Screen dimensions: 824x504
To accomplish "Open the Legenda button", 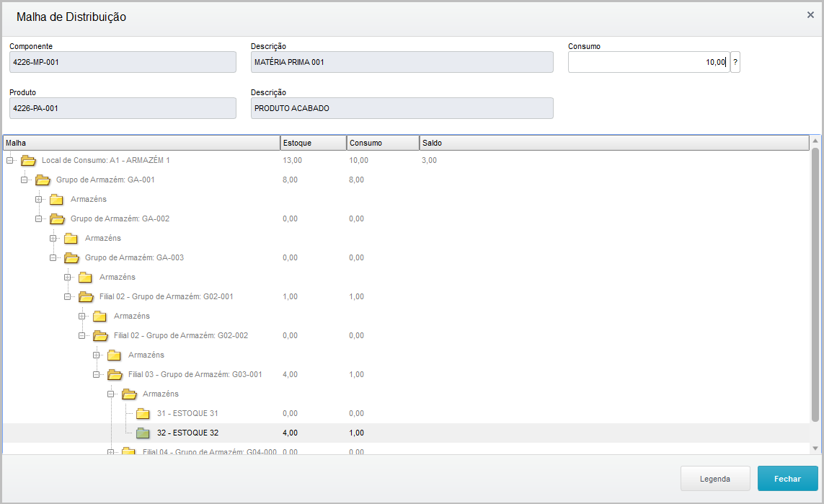I will point(714,479).
